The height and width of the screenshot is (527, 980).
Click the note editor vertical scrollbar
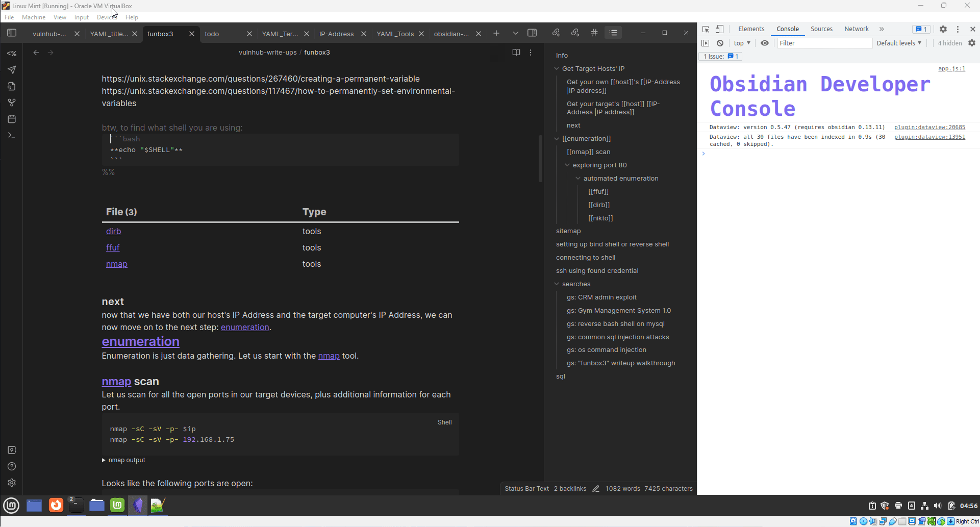click(x=540, y=159)
